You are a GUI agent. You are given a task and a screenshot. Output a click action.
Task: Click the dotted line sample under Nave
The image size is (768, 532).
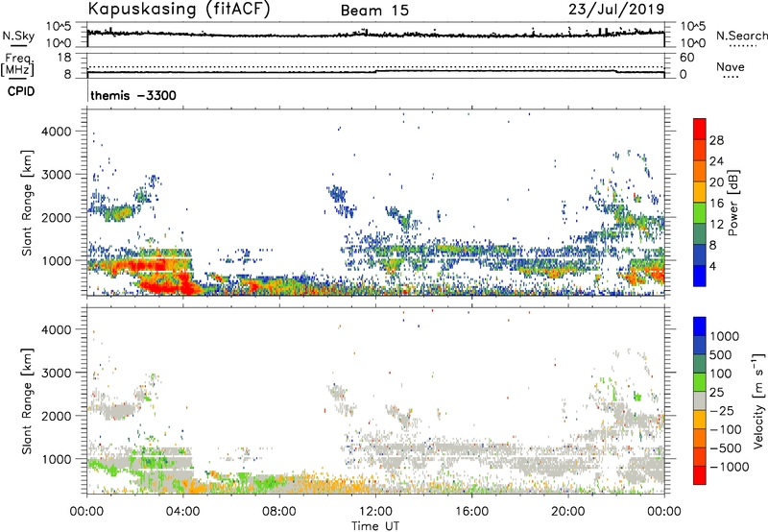(x=731, y=78)
